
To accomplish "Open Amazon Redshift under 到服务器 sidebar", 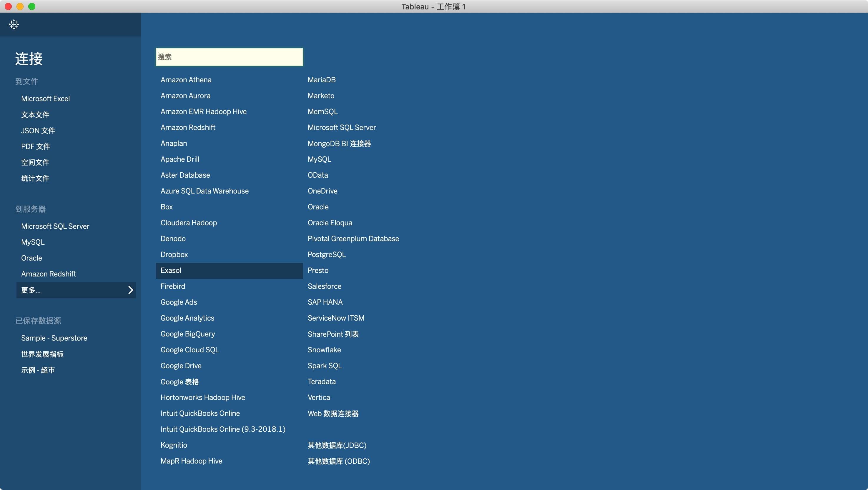I will pyautogui.click(x=49, y=274).
